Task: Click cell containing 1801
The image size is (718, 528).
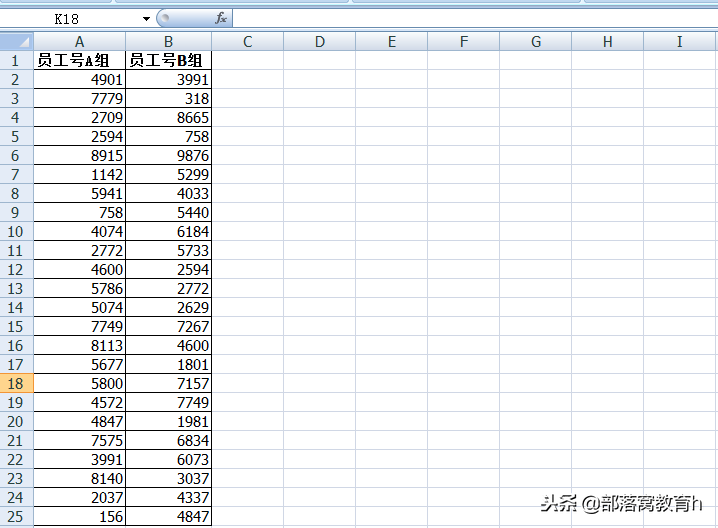Action: coord(169,365)
